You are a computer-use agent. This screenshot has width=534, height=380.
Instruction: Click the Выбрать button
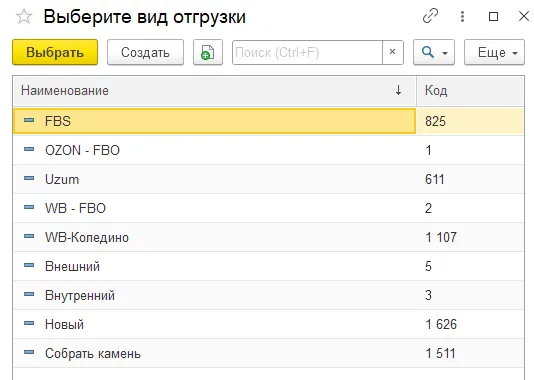point(55,52)
